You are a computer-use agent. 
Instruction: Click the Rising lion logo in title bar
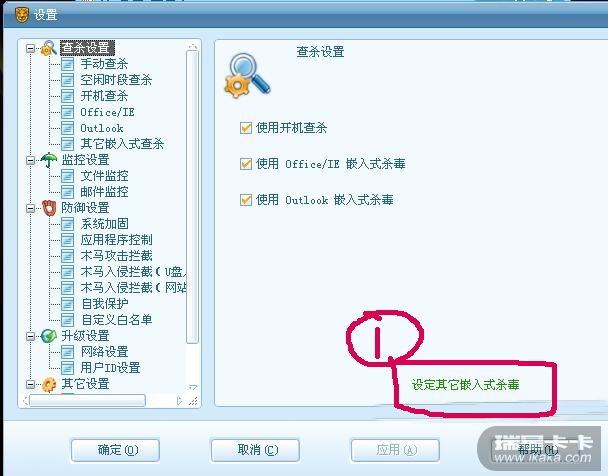[x=21, y=15]
